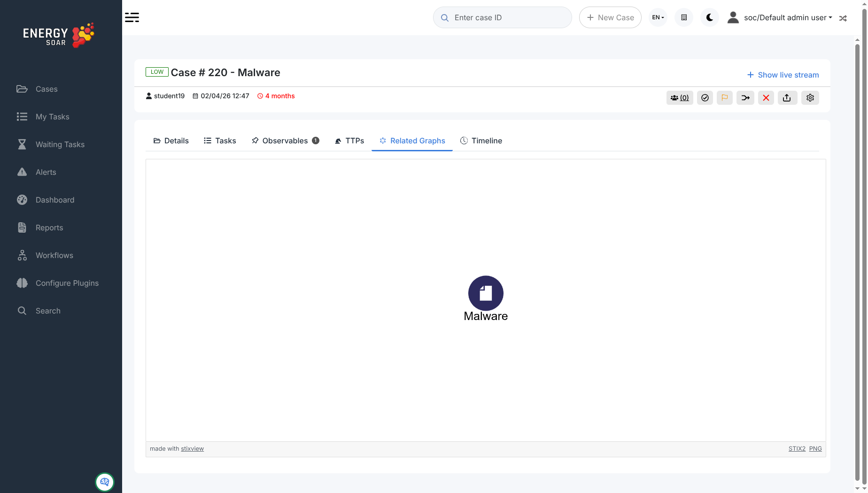Open the AI assistant chat icon
This screenshot has width=868, height=493.
click(x=105, y=482)
